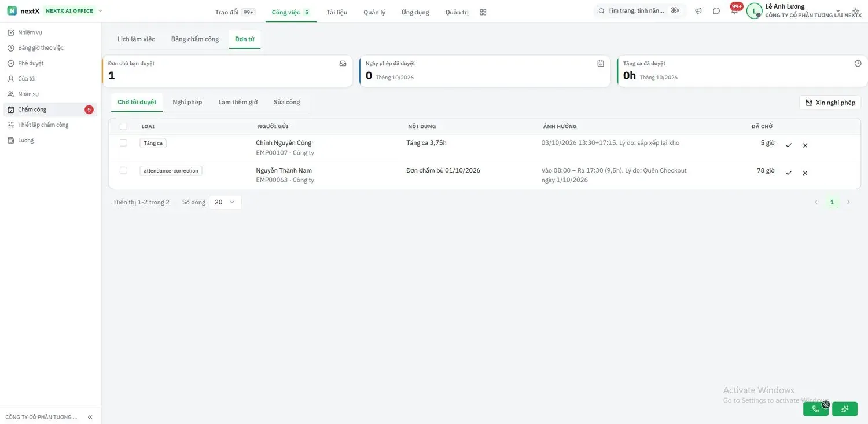Check the attendance-correction row checkbox
The image size is (868, 424).
tap(123, 170)
